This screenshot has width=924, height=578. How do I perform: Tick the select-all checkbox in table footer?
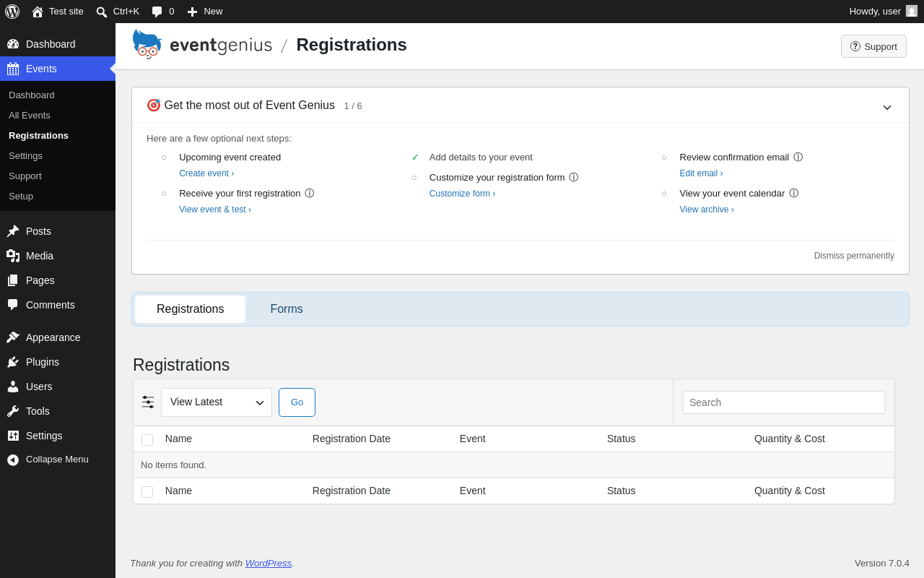tap(147, 491)
